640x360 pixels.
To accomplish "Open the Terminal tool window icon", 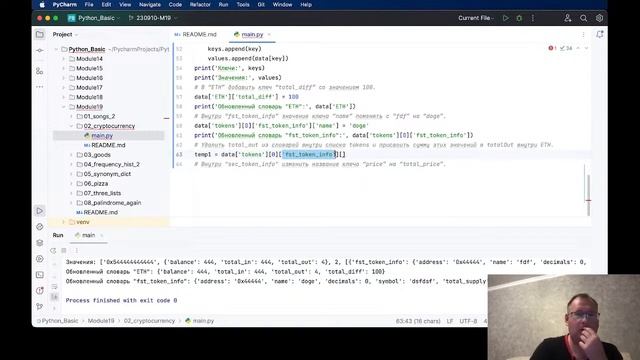I will pos(40,275).
